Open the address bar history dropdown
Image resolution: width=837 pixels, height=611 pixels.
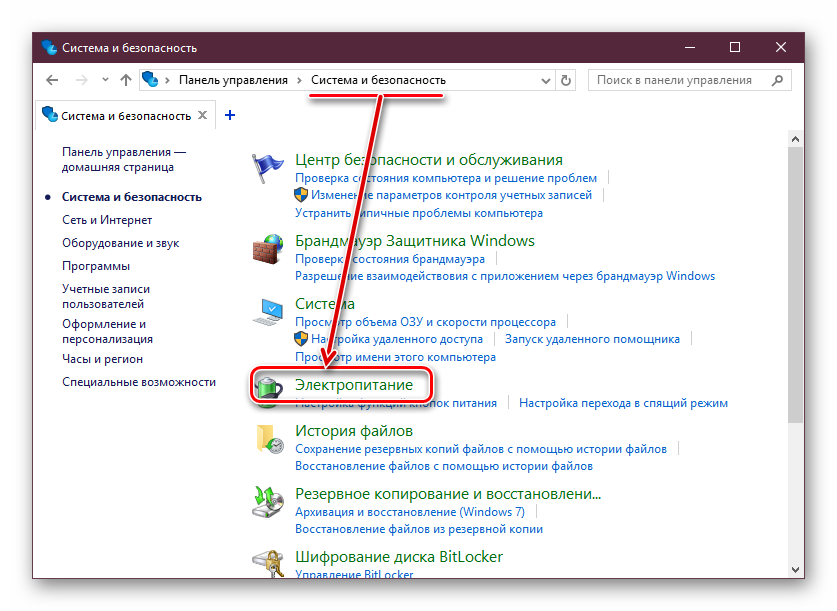[x=547, y=80]
